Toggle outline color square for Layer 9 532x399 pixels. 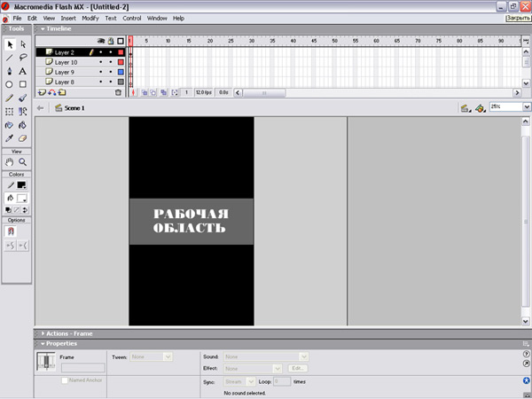tap(120, 72)
